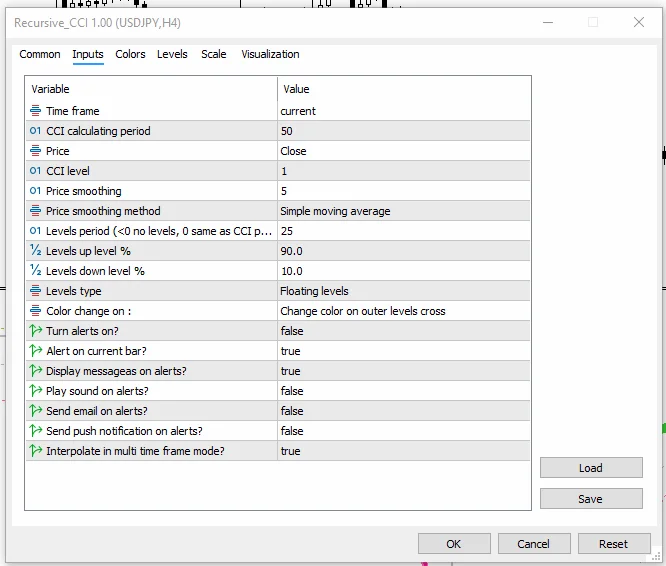Click the boolean icon beside Send email on alerts?
The height and width of the screenshot is (566, 666).
36,410
